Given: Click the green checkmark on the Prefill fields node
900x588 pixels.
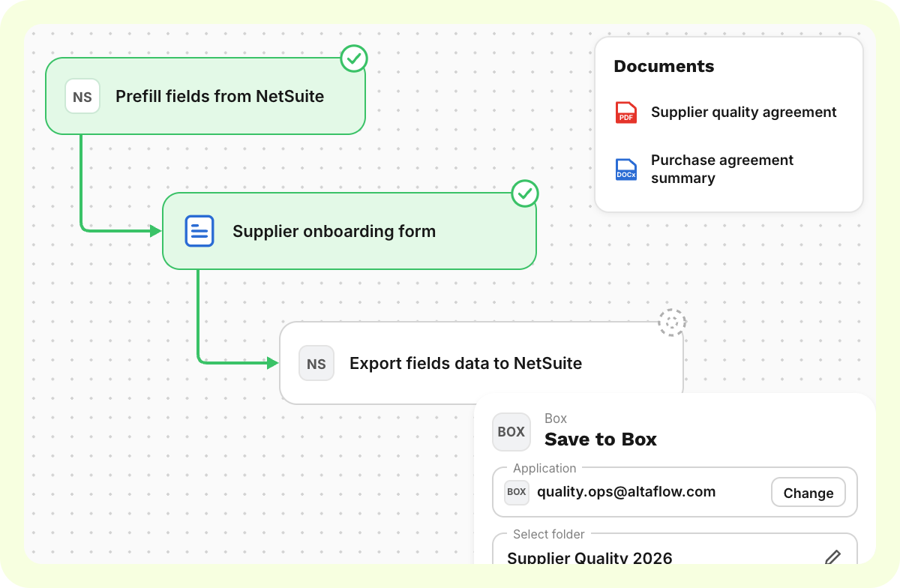Looking at the screenshot, I should tap(354, 58).
